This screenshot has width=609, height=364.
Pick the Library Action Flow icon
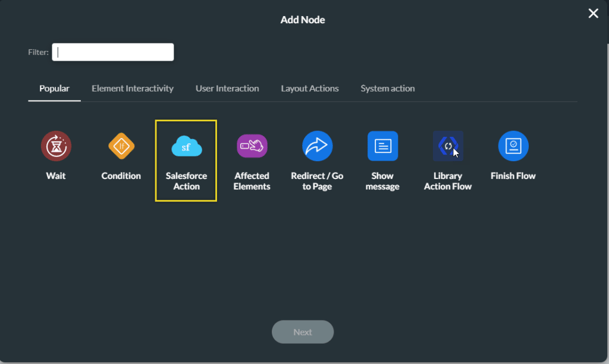[448, 146]
